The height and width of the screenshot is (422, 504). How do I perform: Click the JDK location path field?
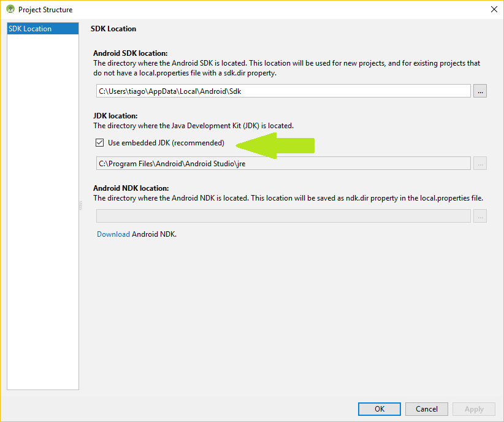tap(283, 163)
